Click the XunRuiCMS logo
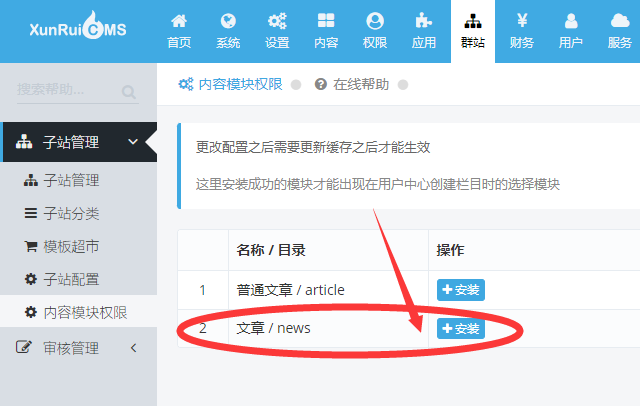The height and width of the screenshot is (406, 640). (x=78, y=26)
